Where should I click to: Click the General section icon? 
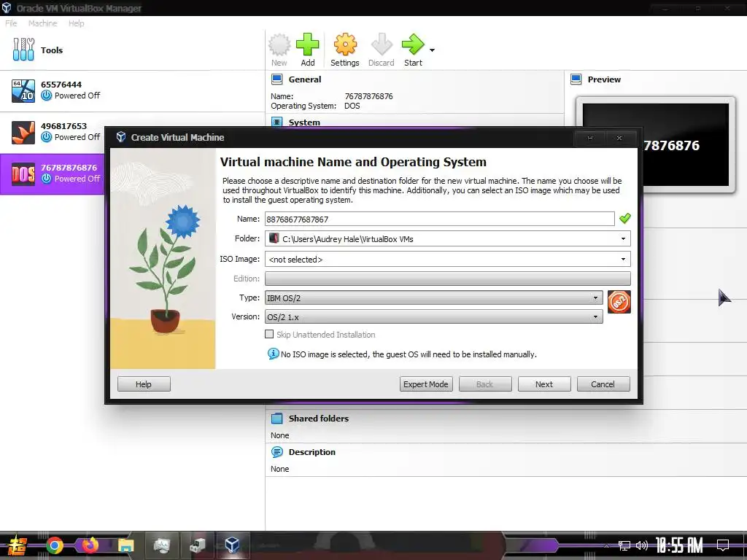coord(276,79)
